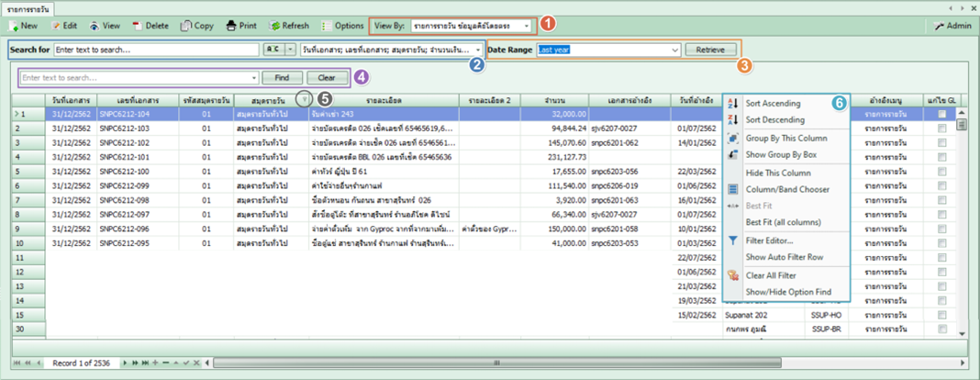This screenshot has height=380, width=980.
Task: Click the filter funnel icon on สมุดรายวัน column
Action: click(x=304, y=99)
